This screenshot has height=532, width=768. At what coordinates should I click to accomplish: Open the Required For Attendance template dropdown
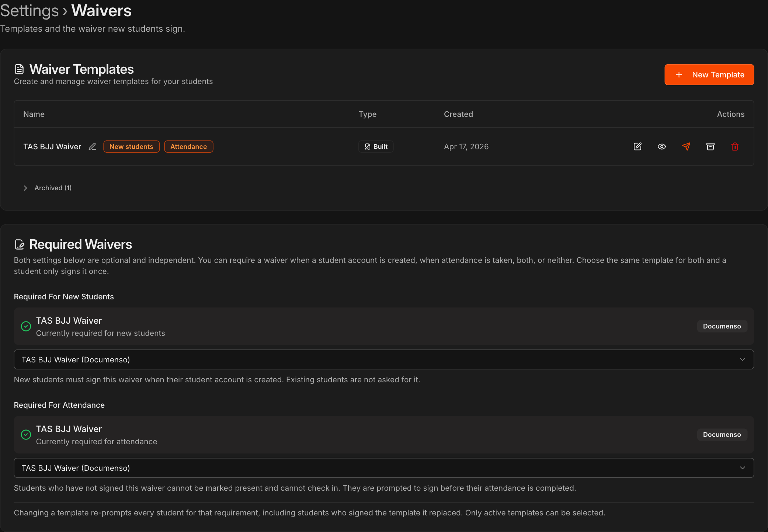[x=384, y=468]
